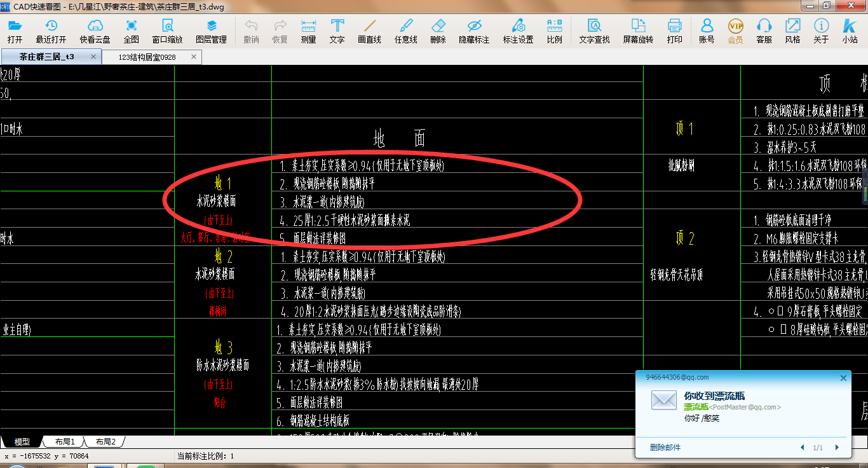This screenshot has height=468, width=868.
Task: Select the 删除 eraser tool
Action: 438,31
